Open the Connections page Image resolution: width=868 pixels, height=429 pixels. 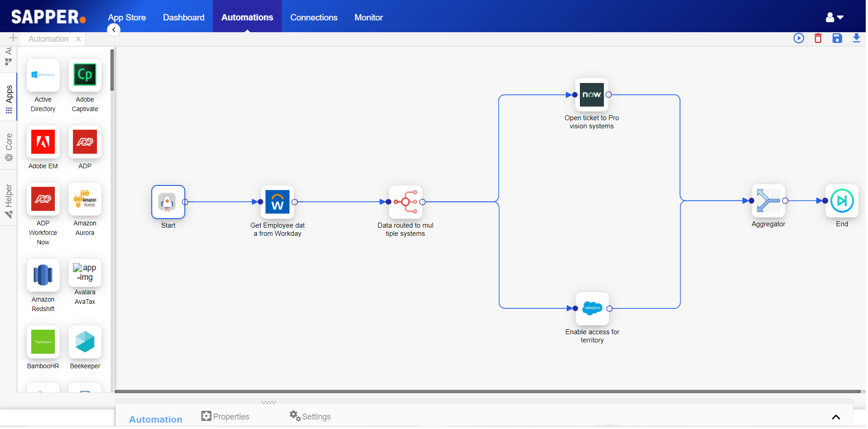[314, 17]
